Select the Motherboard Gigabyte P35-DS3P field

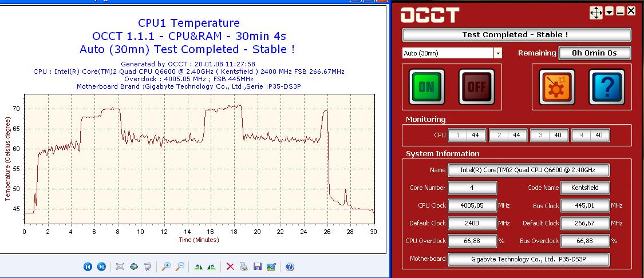click(528, 259)
